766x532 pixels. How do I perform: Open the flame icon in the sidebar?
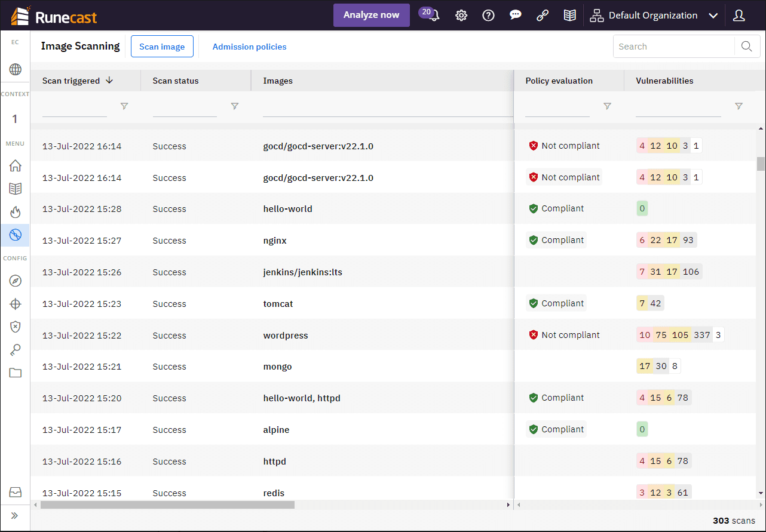(16, 212)
